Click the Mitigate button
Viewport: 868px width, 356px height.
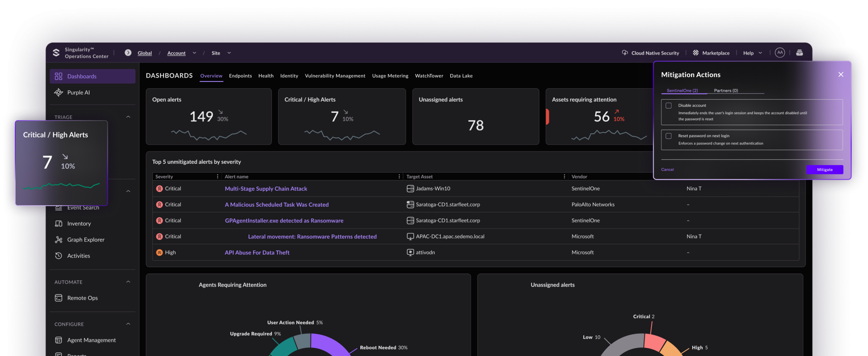coord(824,170)
